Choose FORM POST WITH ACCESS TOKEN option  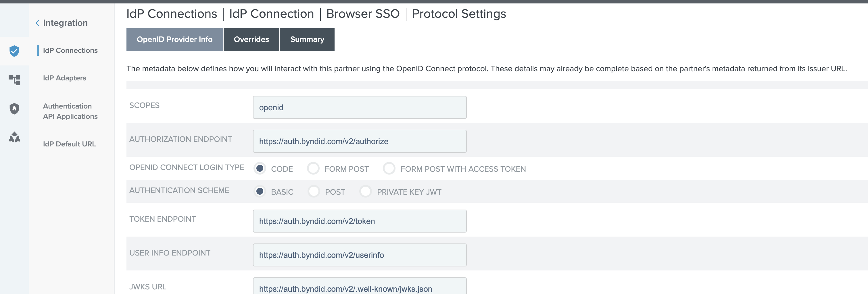[389, 168]
